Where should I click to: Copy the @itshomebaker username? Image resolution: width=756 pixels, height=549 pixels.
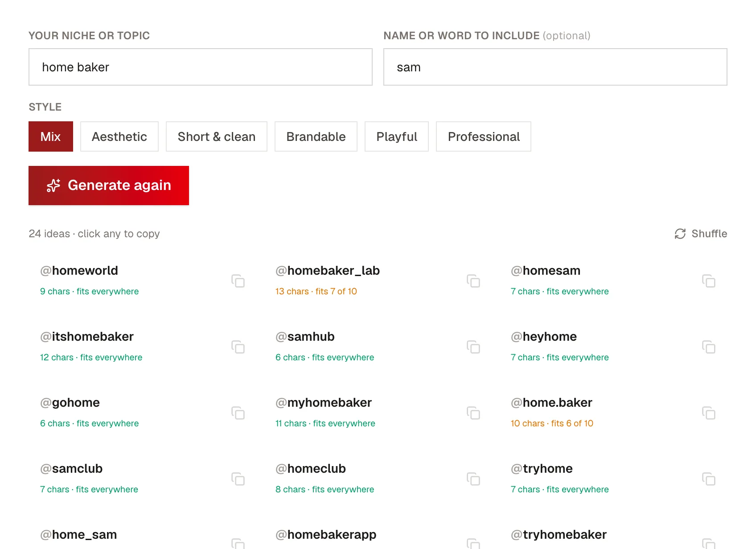click(x=238, y=347)
